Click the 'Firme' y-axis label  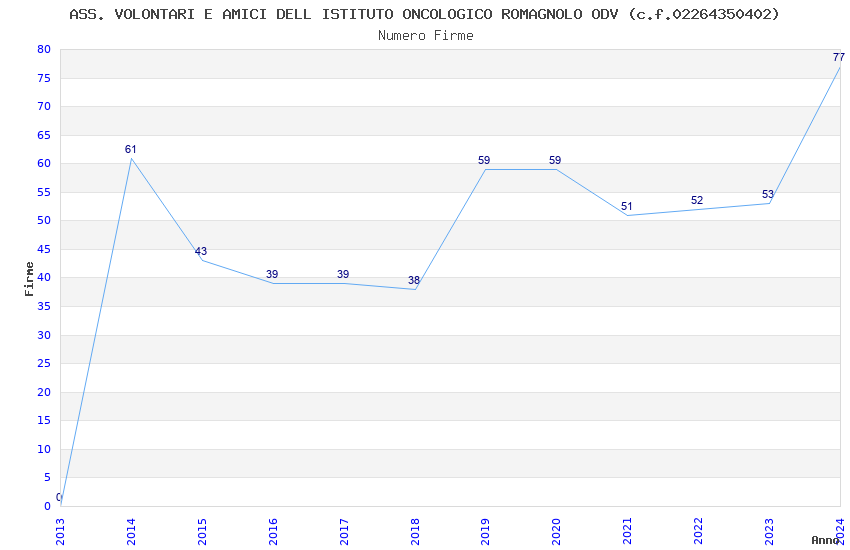29,279
